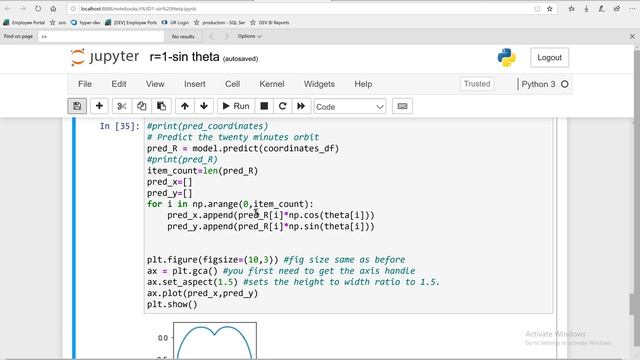
Task: Interrupt the kernel with stop icon
Action: click(x=264, y=106)
